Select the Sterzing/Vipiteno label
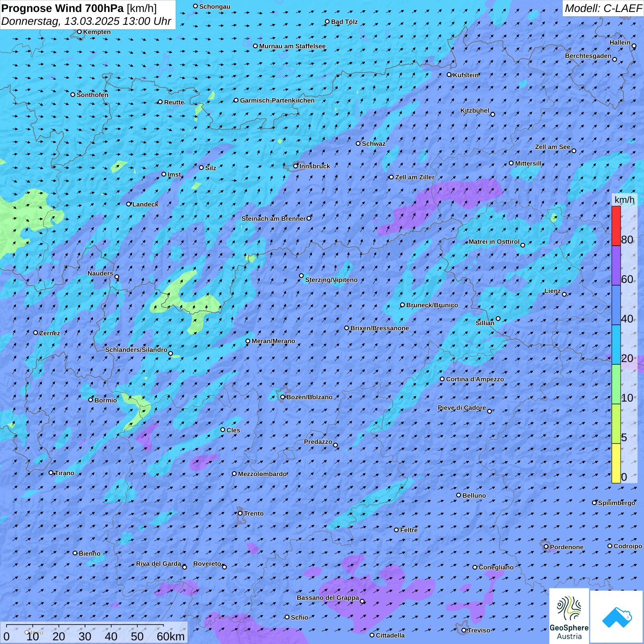This screenshot has height=644, width=644. click(x=331, y=280)
